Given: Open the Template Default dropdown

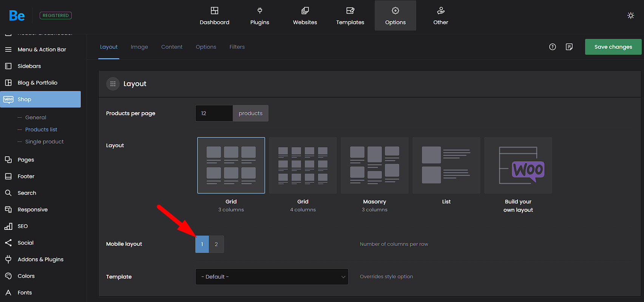Looking at the screenshot, I should point(272,277).
